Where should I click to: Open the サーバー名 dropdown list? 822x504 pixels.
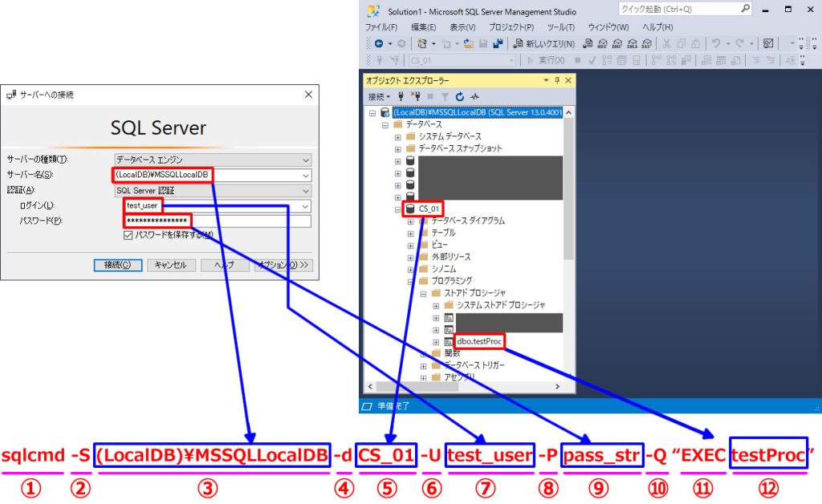[306, 175]
